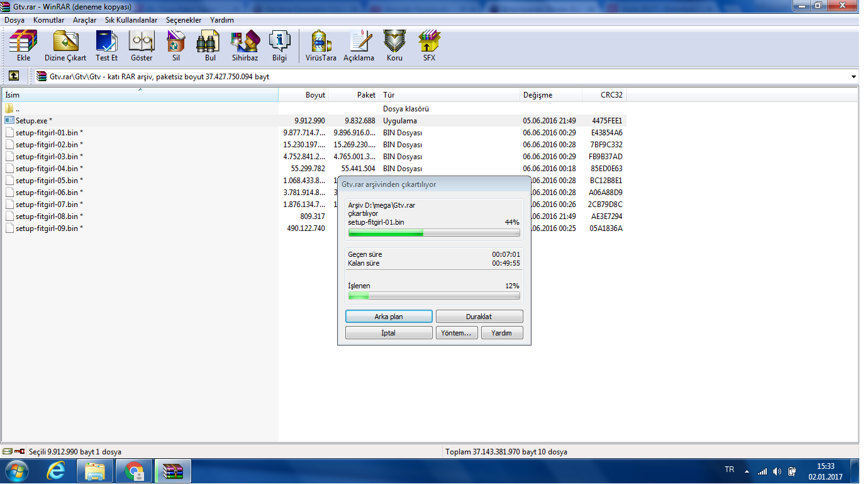The height and width of the screenshot is (484, 868).
Task: Open Chrome from the taskbar
Action: pyautogui.click(x=134, y=471)
